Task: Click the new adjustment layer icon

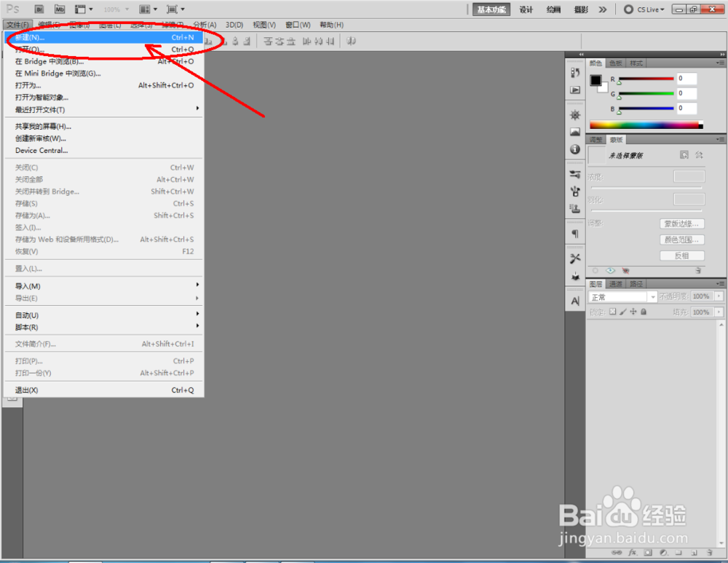Action: click(x=663, y=553)
